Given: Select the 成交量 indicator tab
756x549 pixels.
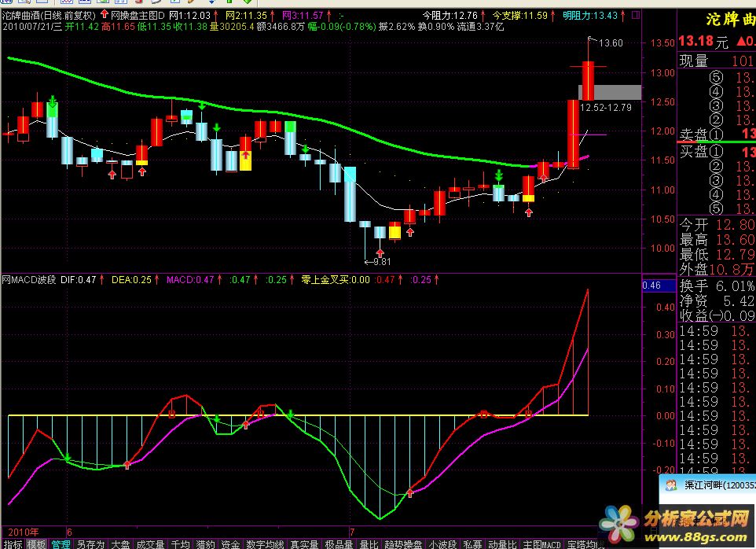Looking at the screenshot, I should tap(150, 544).
